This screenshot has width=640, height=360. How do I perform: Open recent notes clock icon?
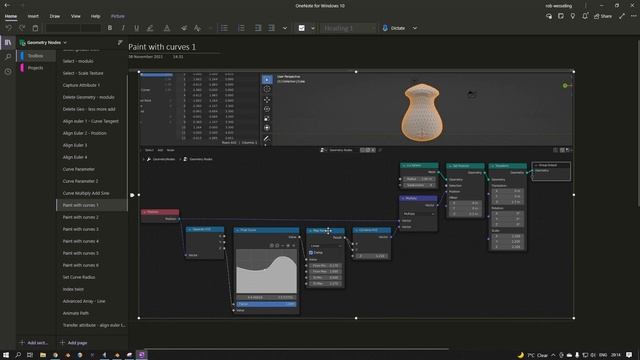pyautogui.click(x=8, y=71)
